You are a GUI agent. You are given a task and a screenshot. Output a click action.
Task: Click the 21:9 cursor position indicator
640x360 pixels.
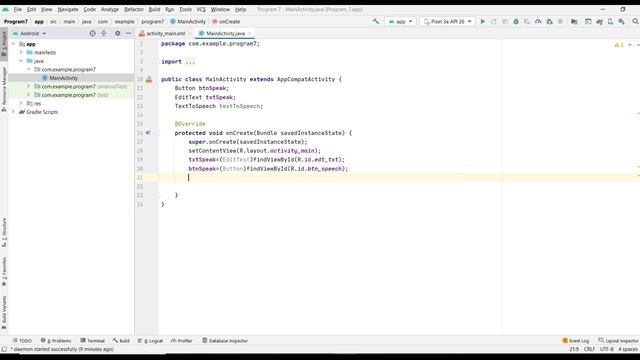click(x=574, y=349)
